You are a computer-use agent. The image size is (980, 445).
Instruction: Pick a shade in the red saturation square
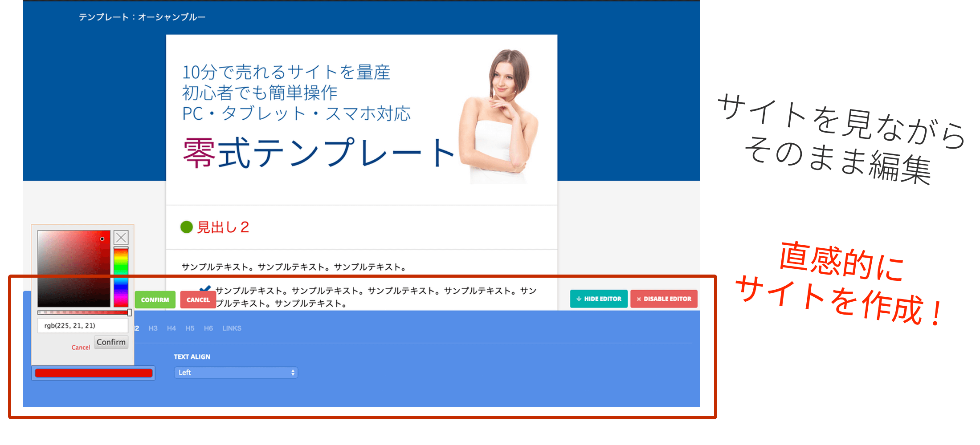point(74,268)
